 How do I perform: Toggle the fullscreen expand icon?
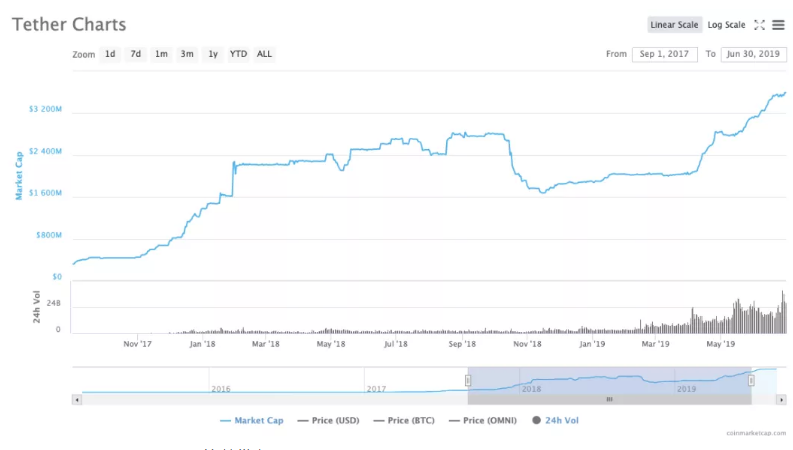(759, 25)
